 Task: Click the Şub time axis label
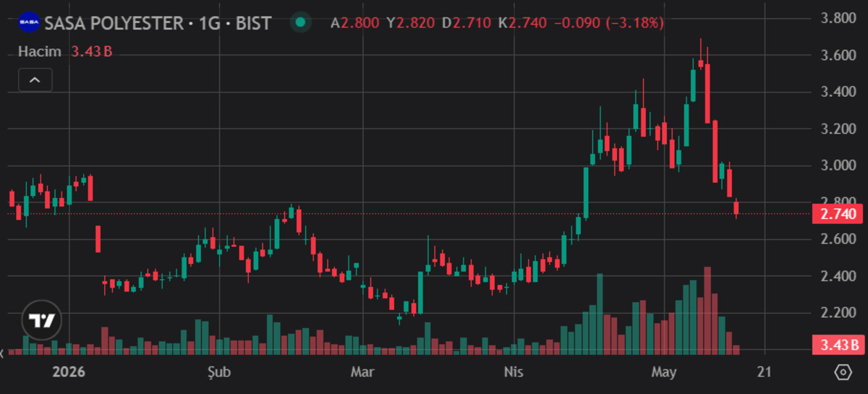[218, 372]
